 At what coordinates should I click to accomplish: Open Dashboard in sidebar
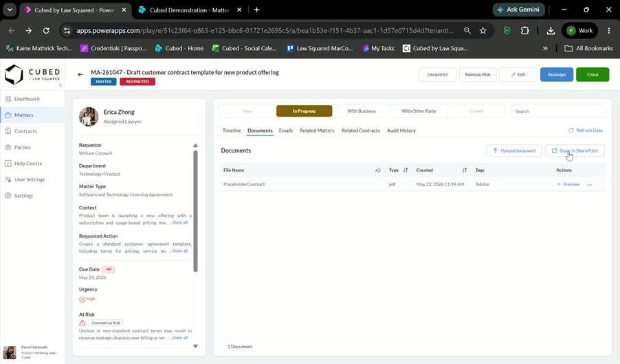coord(27,99)
